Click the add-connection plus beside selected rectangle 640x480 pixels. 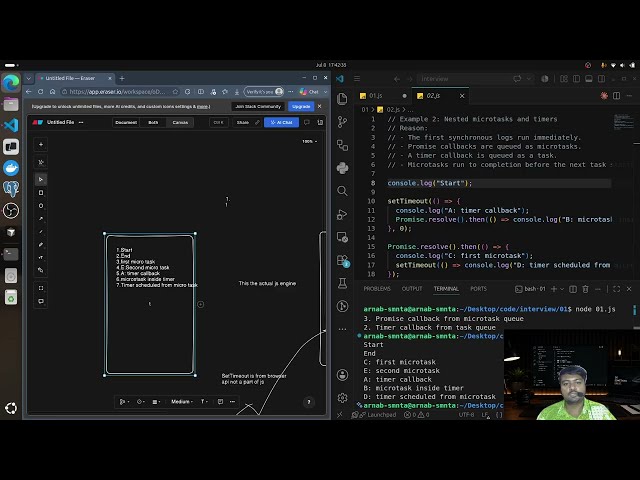point(200,304)
